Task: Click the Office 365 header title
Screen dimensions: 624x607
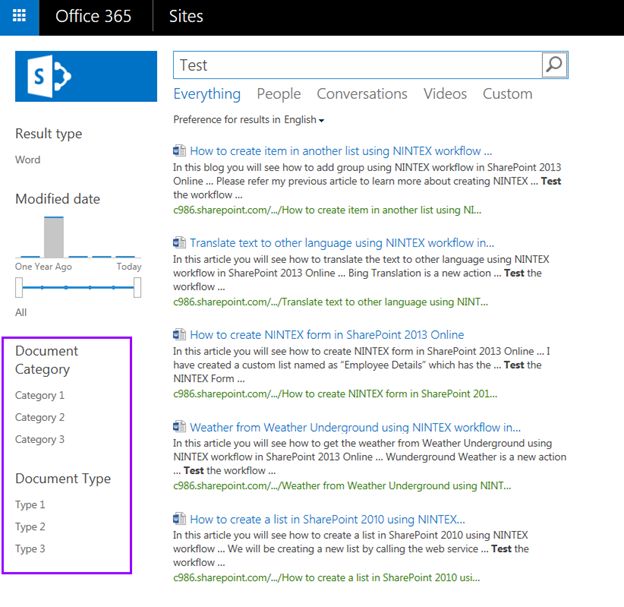Action: click(x=93, y=16)
